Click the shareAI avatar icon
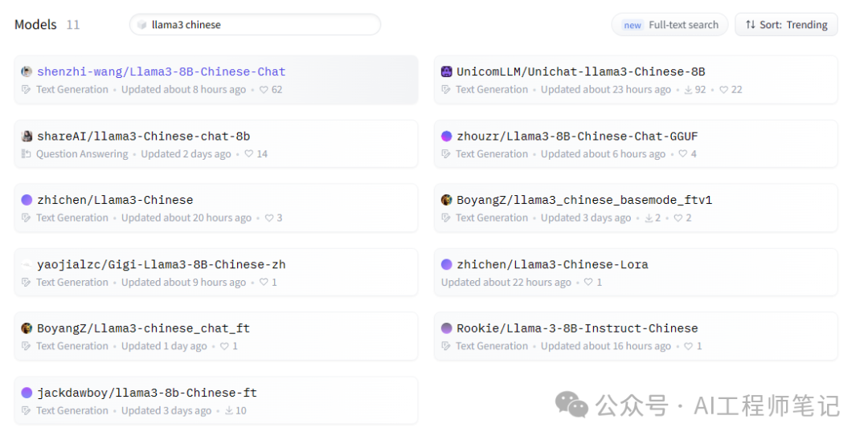 pyautogui.click(x=27, y=136)
